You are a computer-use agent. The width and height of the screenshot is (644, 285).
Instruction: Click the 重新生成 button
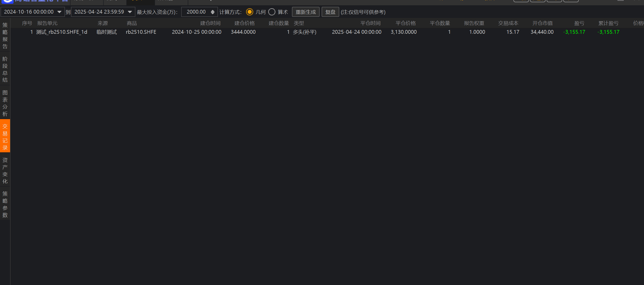tap(306, 12)
